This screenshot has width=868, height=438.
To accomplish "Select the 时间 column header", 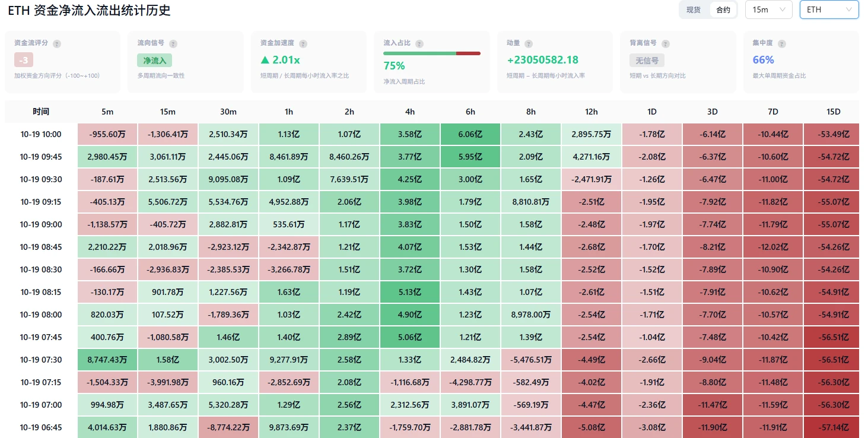I will (x=41, y=112).
